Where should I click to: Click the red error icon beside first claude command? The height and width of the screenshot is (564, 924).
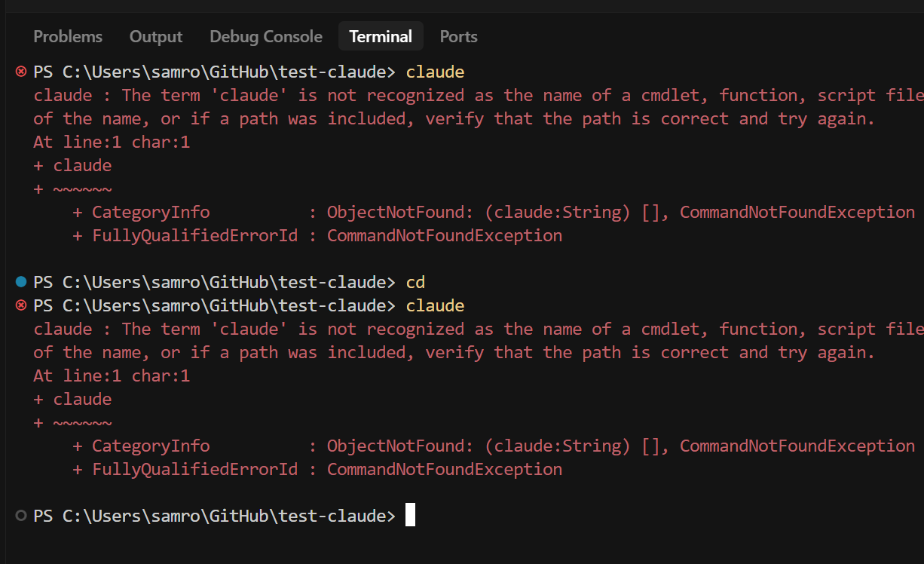point(20,72)
